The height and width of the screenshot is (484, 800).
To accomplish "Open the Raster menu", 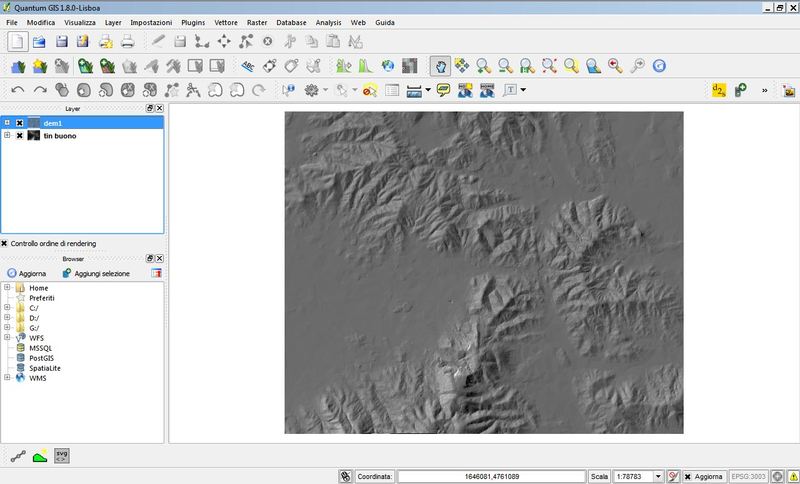I will coord(256,22).
